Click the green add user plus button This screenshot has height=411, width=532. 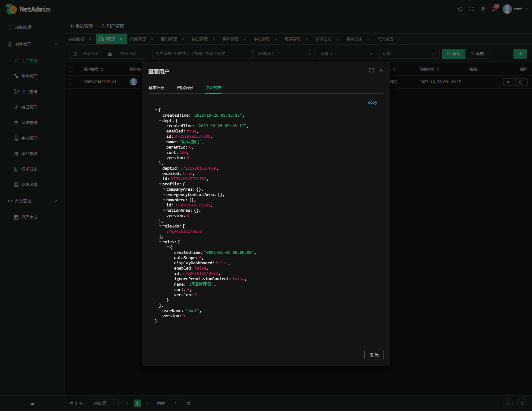coord(520,54)
